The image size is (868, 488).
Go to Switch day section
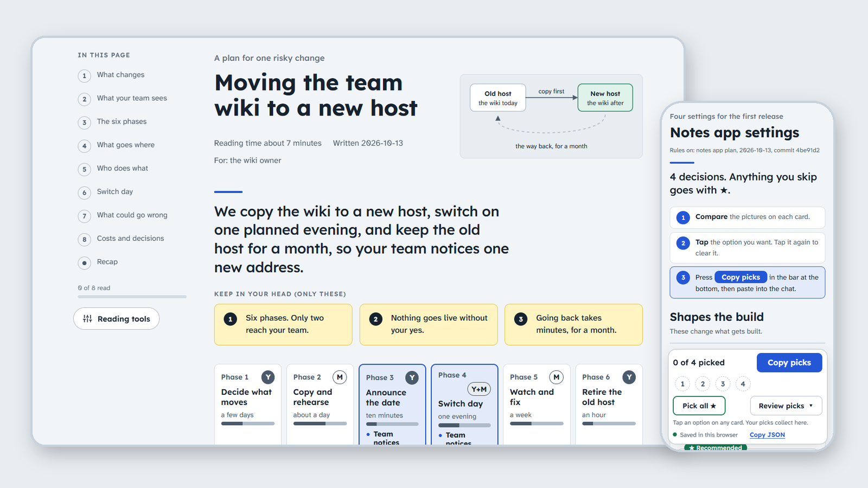tap(114, 191)
